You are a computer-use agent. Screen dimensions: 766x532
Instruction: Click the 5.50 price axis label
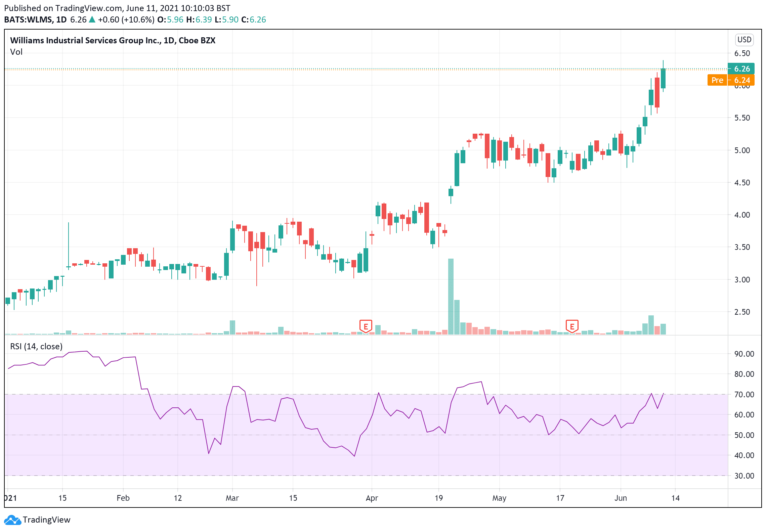point(742,118)
